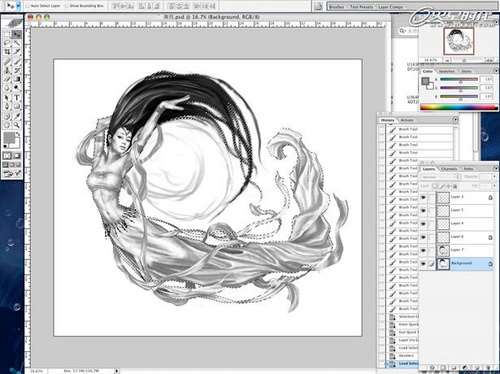Select the Type tool
The image size is (500, 374).
pyautogui.click(x=17, y=98)
